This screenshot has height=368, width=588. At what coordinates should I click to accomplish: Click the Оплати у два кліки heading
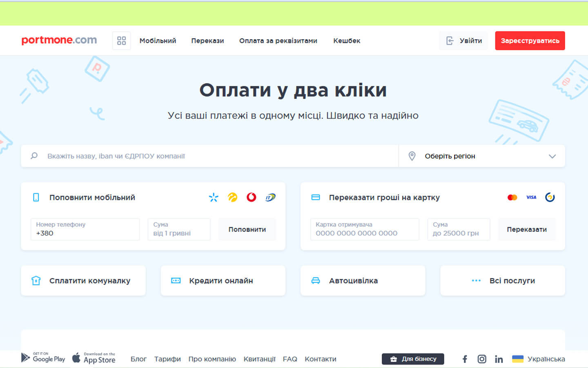(293, 90)
